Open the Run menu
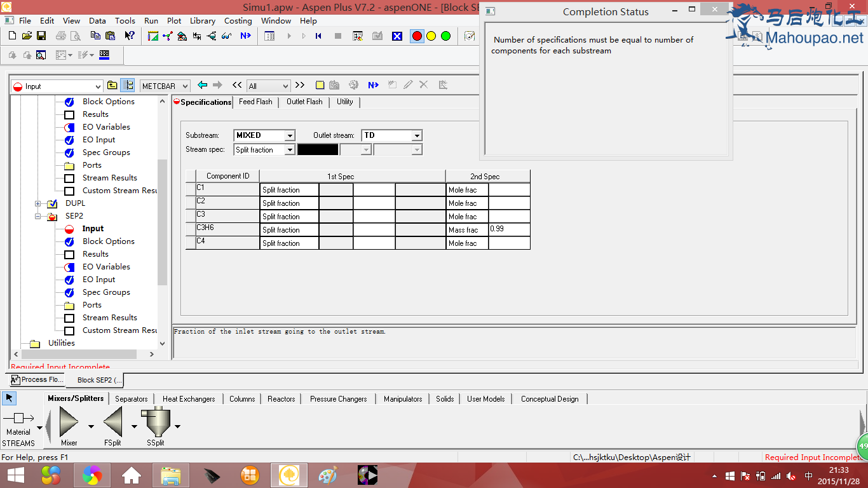Image resolution: width=868 pixels, height=488 pixels. (151, 20)
